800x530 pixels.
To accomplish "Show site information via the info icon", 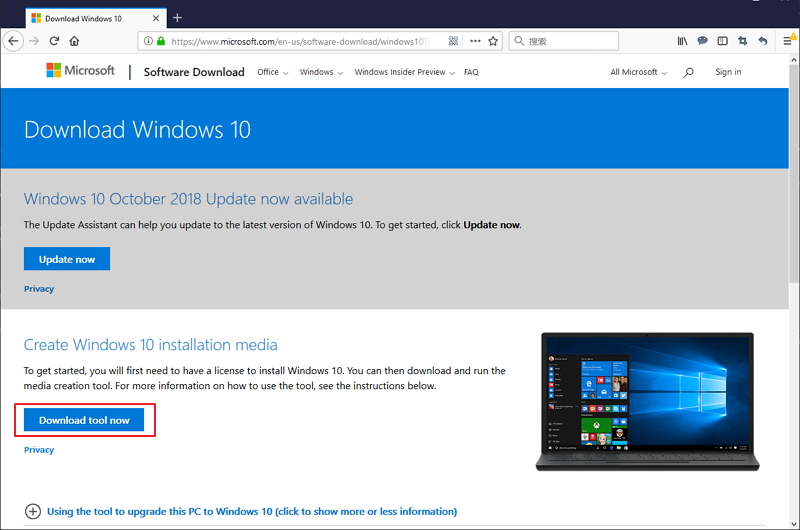I will [x=148, y=41].
